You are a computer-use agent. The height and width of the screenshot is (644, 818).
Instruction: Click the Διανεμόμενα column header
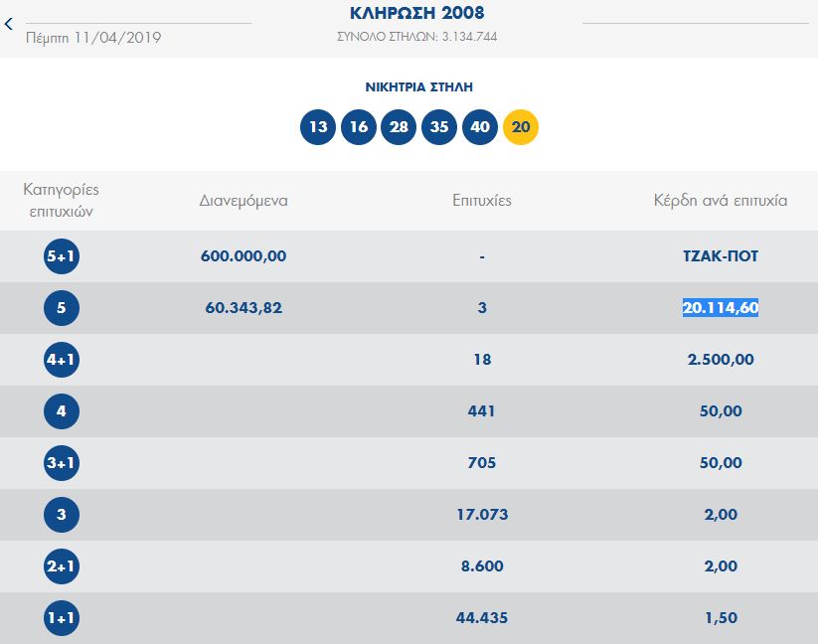click(x=244, y=201)
